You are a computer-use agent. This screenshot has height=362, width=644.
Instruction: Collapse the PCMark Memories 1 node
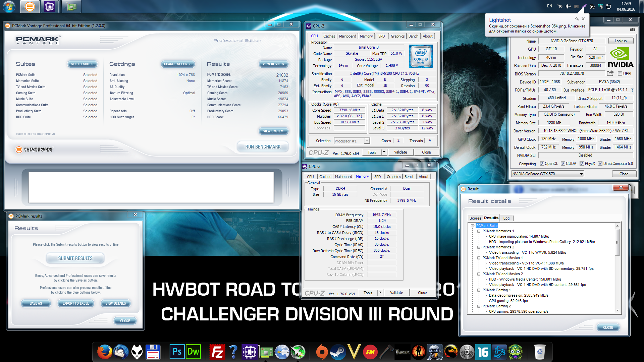click(x=479, y=231)
